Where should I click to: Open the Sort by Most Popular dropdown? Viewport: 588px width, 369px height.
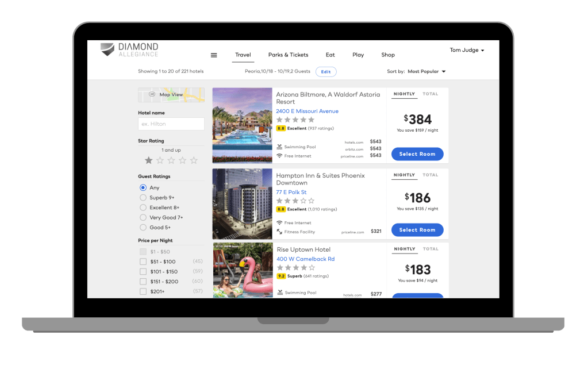(426, 71)
